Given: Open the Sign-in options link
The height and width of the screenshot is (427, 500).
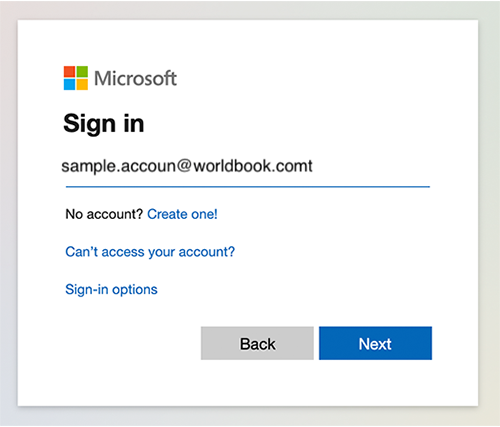Looking at the screenshot, I should pyautogui.click(x=111, y=289).
